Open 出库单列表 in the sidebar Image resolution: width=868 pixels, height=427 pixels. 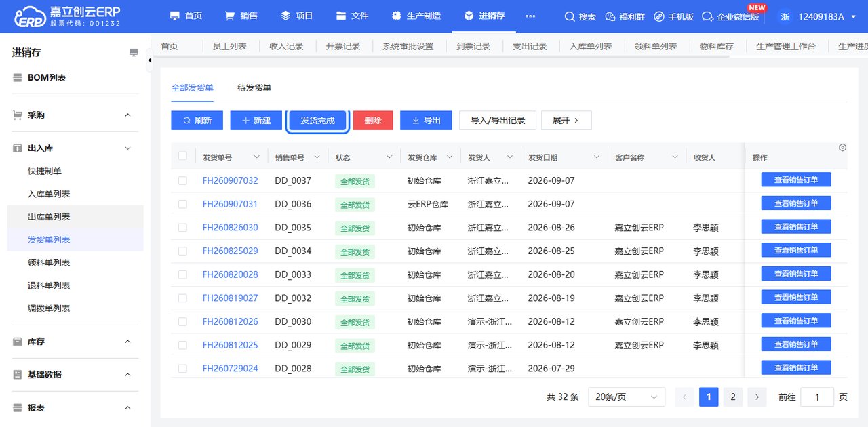coord(49,217)
